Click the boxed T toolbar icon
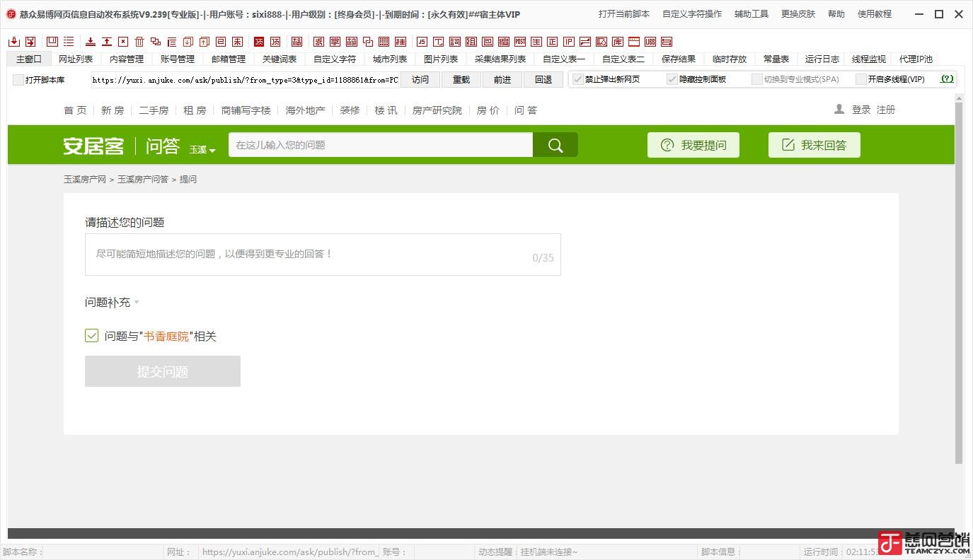 point(439,42)
